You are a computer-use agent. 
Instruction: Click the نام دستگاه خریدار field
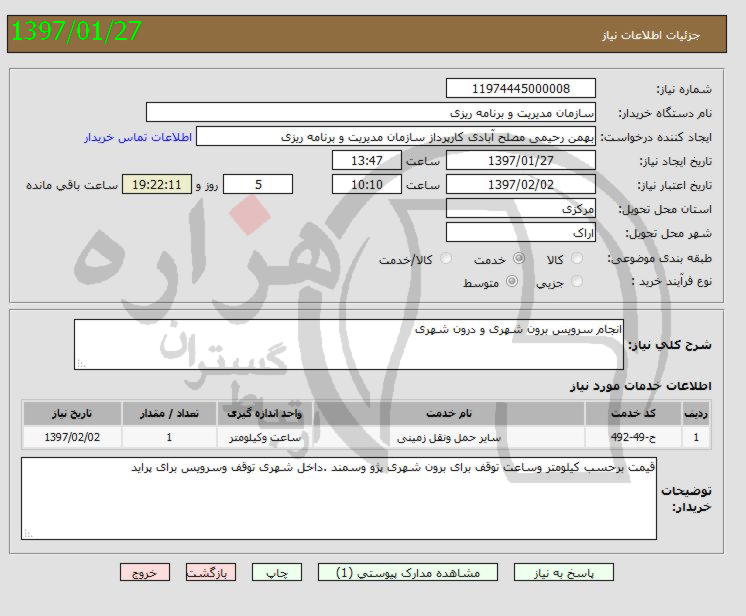click(x=371, y=112)
